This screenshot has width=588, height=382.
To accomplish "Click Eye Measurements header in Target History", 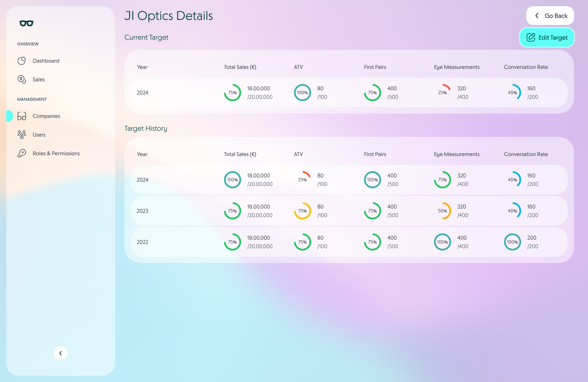I will (457, 154).
